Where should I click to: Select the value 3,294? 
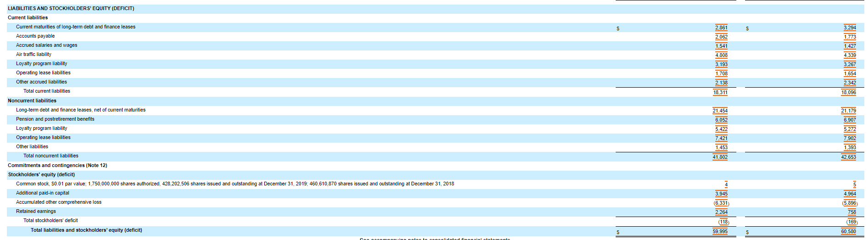(x=850, y=28)
